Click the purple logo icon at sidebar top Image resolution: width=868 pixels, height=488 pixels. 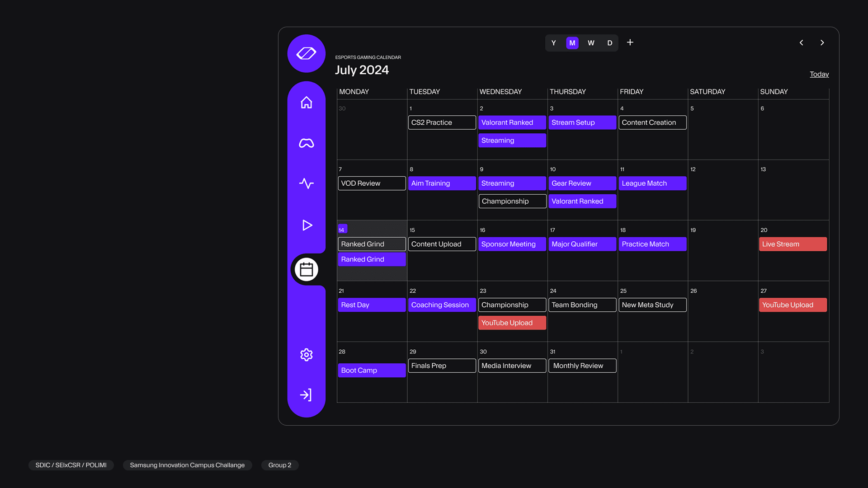click(306, 53)
